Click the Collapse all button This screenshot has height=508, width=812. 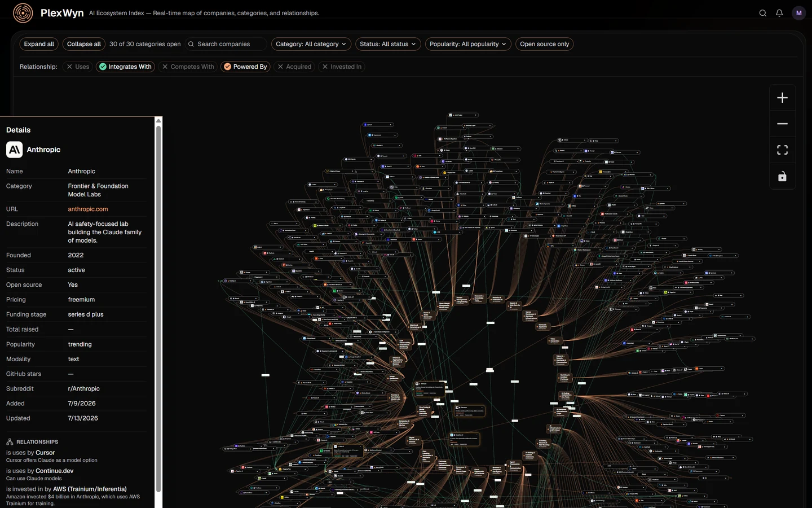coord(84,44)
